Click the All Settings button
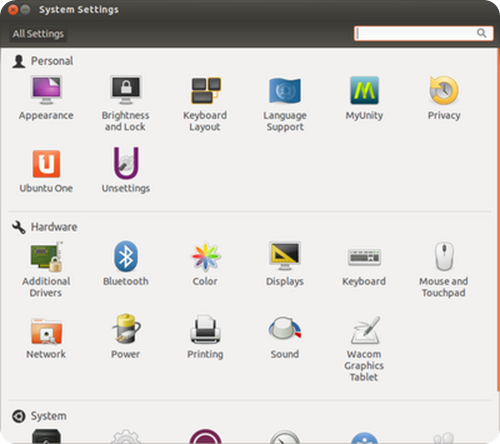500x444 pixels. point(38,34)
